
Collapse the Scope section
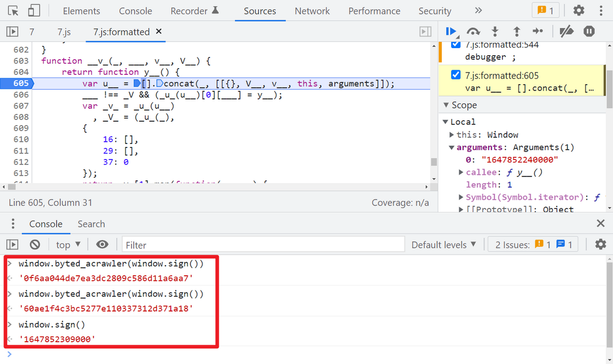click(446, 105)
